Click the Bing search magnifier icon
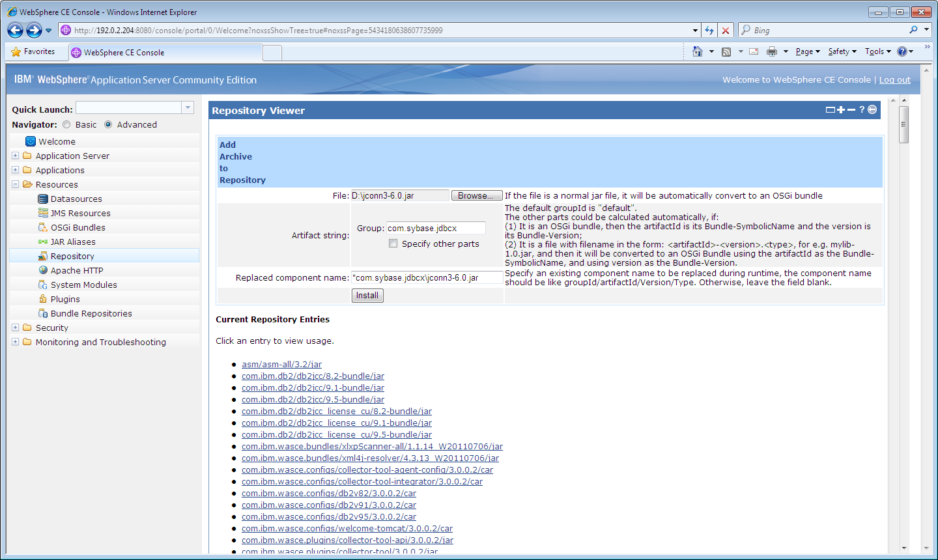The height and width of the screenshot is (560, 938). point(914,30)
